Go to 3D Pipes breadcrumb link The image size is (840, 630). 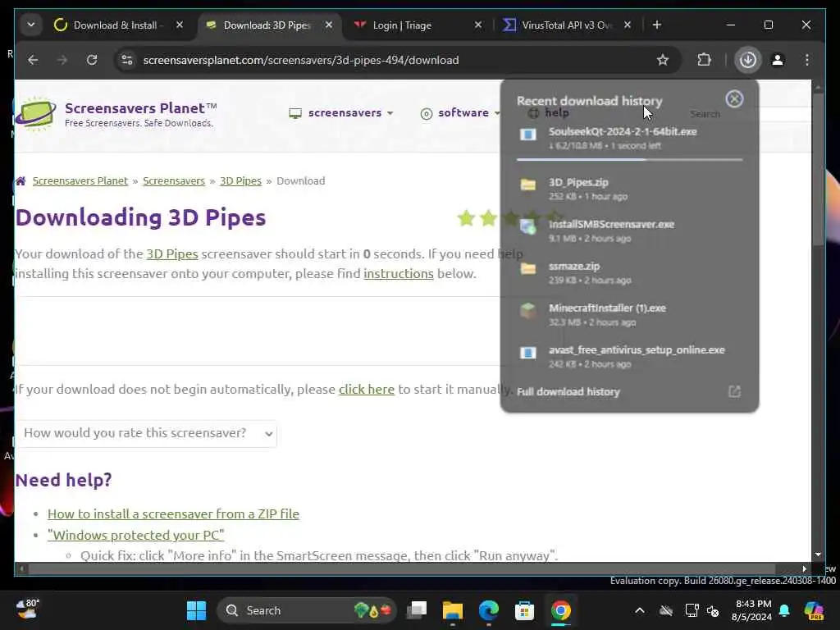(x=240, y=181)
